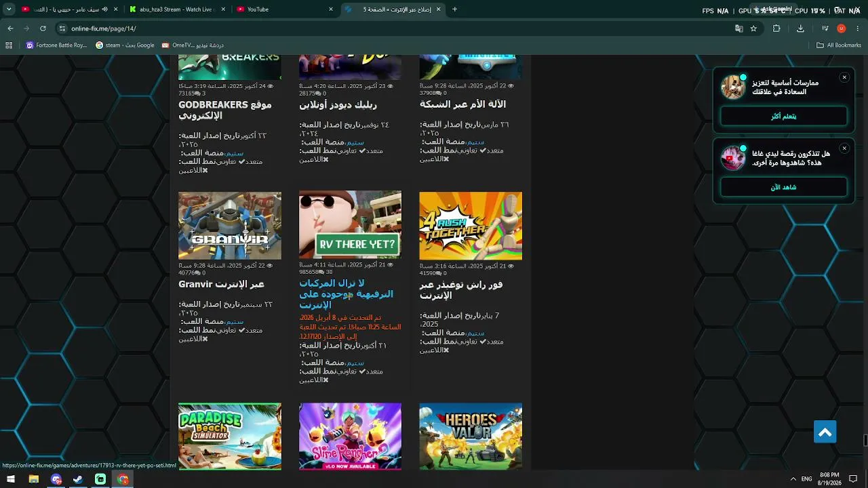Open Discord from the taskbar

(56, 479)
